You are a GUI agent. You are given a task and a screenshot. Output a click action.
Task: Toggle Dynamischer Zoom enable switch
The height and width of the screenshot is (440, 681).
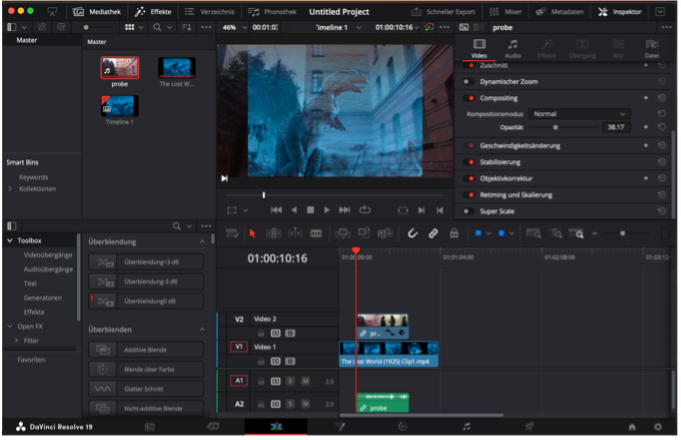[469, 82]
